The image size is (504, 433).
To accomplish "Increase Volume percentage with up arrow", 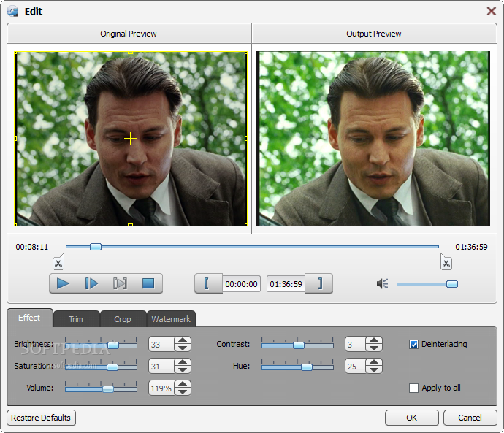I will coord(183,384).
